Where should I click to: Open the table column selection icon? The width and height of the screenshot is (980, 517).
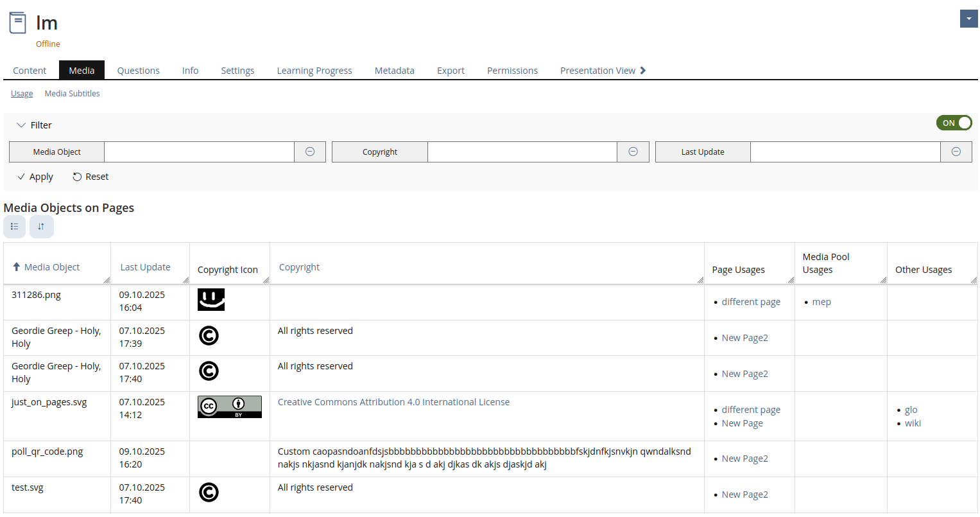15,227
